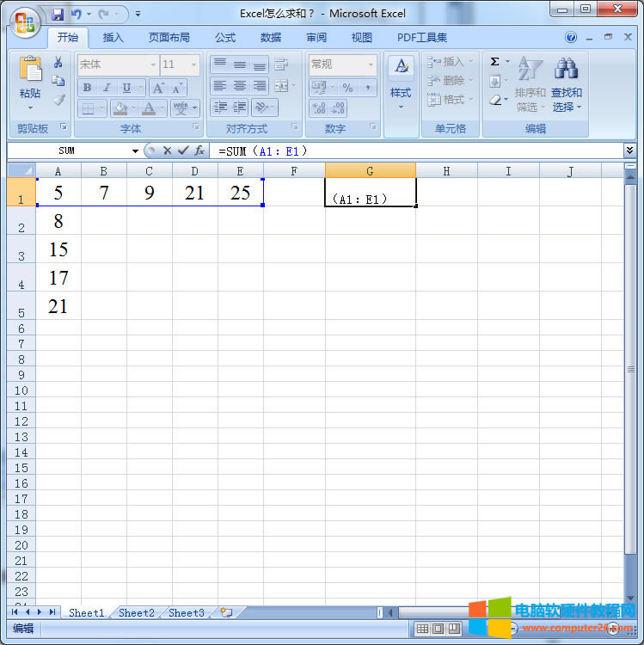Screen dimensions: 644x645
Task: Align cell text left
Action: pyautogui.click(x=220, y=86)
